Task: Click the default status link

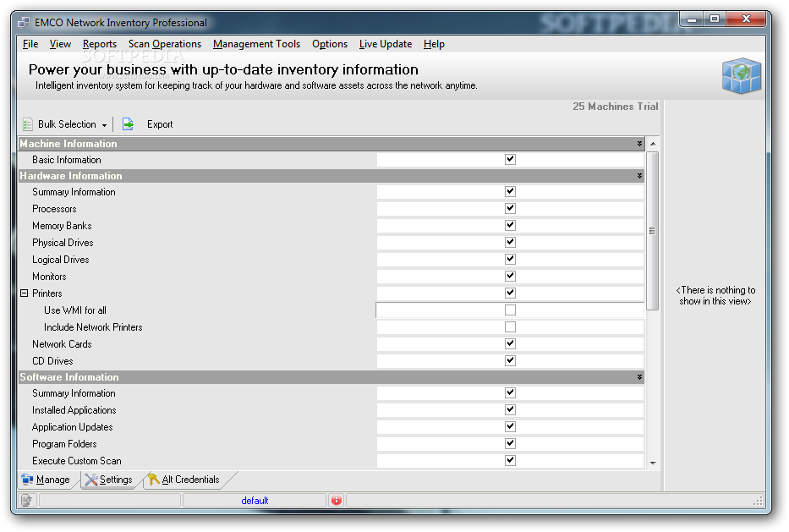Action: coord(255,501)
